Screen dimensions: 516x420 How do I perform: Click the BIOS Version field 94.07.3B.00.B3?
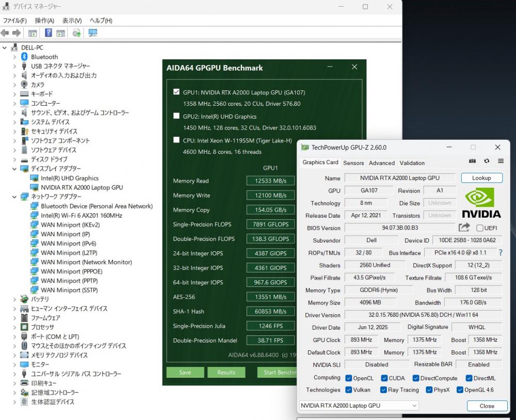400,228
